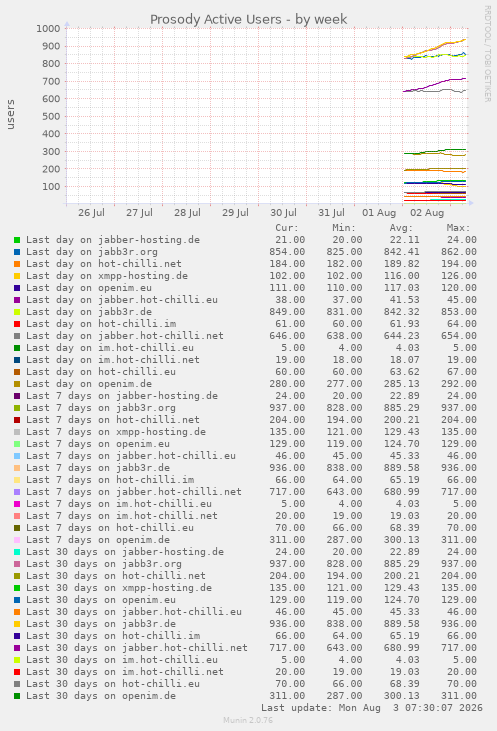The width and height of the screenshot is (497, 731).
Task: Select the label Last 30 days on im.hot-chilli.eu
Action: [x=122, y=660]
